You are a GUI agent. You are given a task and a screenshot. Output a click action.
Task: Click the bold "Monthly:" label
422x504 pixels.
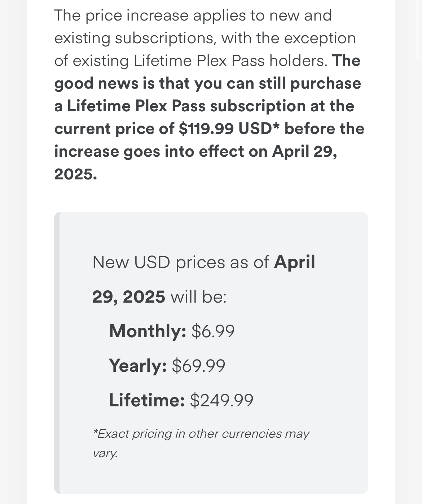coord(148,331)
